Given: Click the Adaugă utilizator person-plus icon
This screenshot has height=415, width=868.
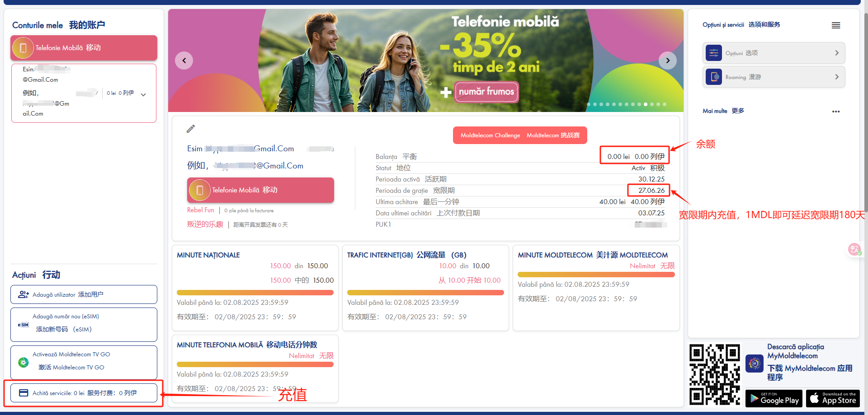Looking at the screenshot, I should pos(24,294).
